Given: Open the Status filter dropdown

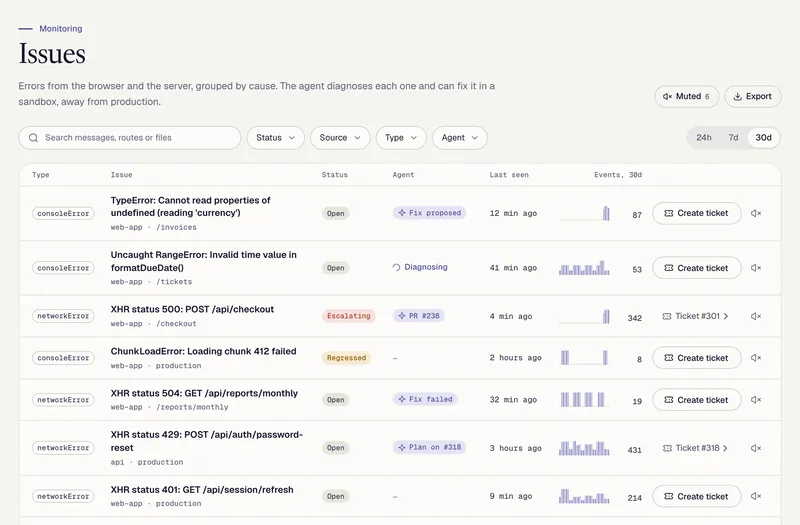Looking at the screenshot, I should click(x=276, y=138).
